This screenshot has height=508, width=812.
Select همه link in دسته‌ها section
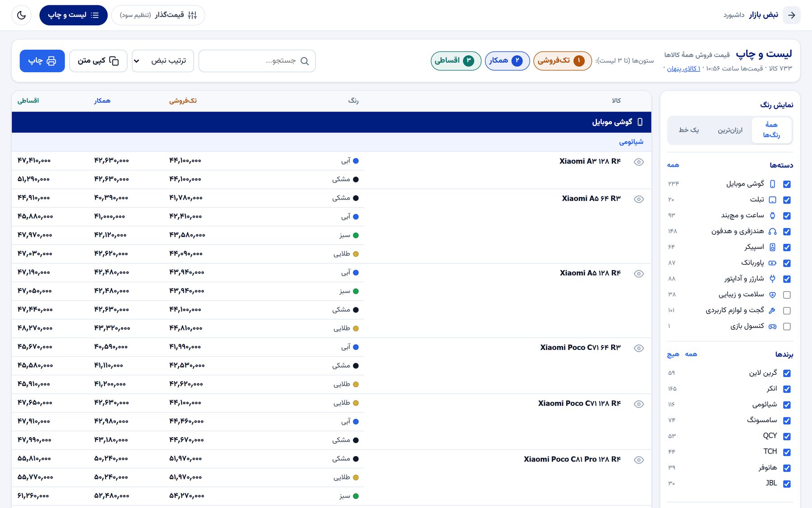673,165
